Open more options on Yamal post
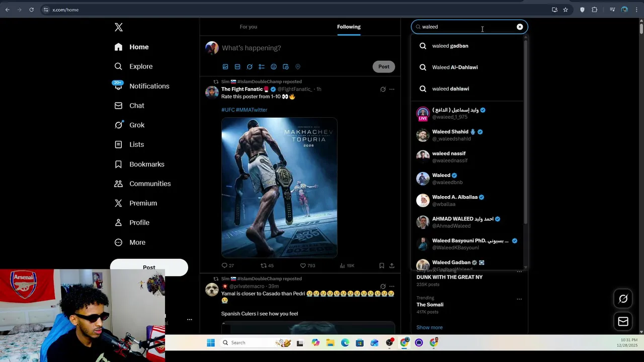644x362 pixels. 392,287
